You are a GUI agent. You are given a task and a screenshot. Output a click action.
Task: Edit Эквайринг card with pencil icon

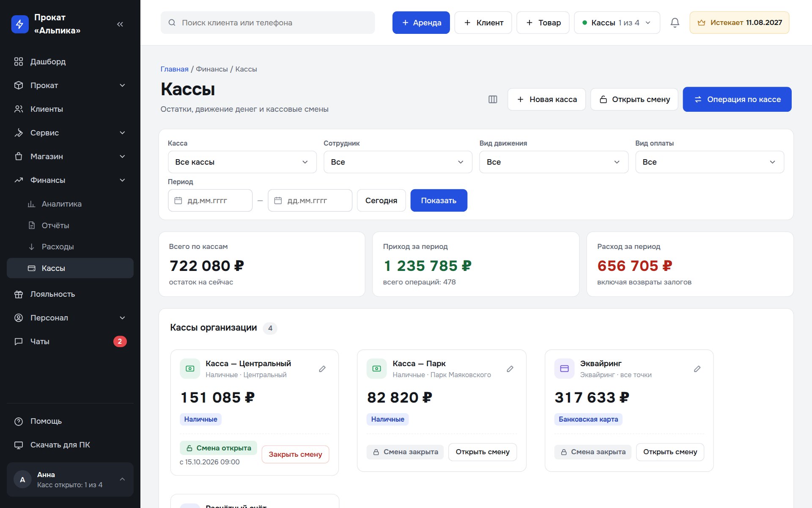(697, 369)
